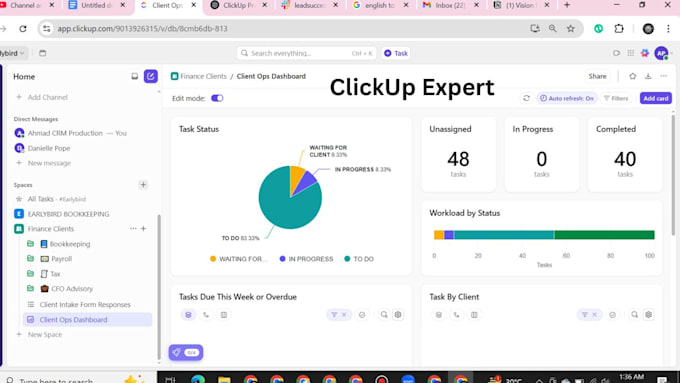Click the Task create button

396,53
